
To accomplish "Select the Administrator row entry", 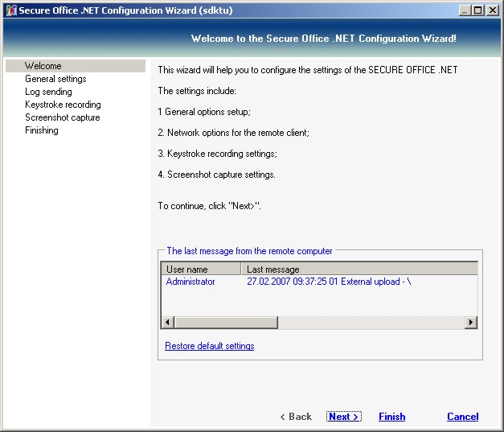I will point(191,282).
